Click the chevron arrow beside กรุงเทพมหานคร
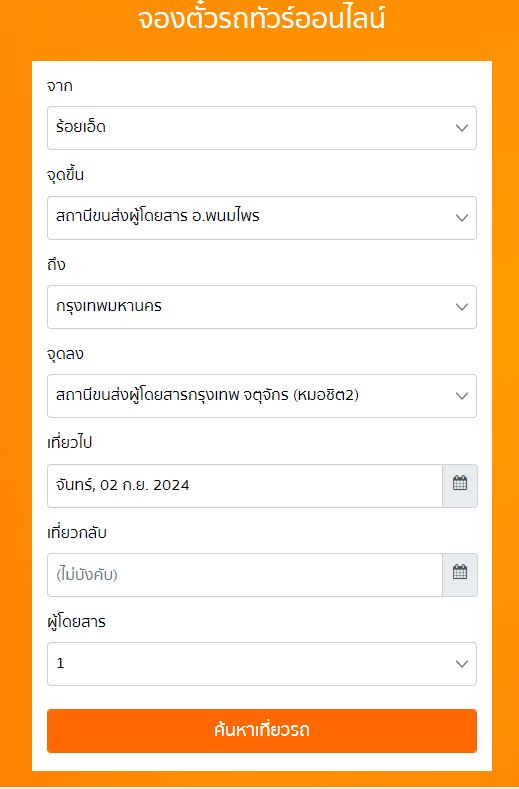The height and width of the screenshot is (789, 519). (462, 307)
